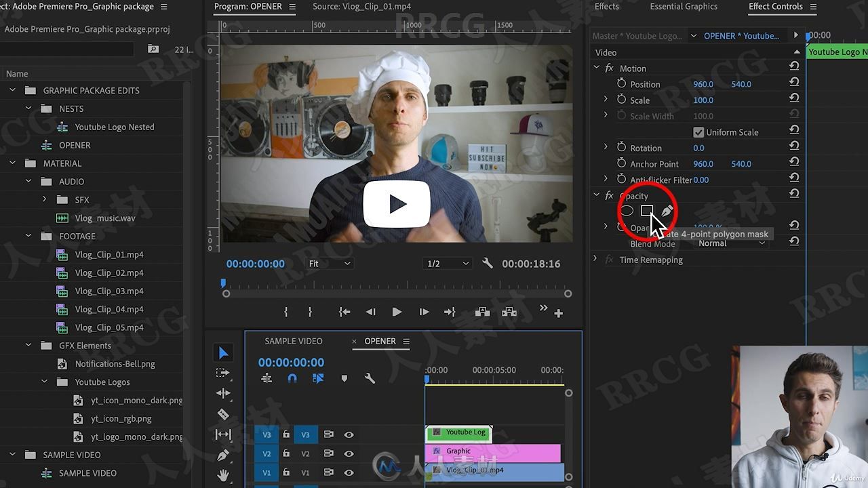Viewport: 868px width, 488px height.
Task: Select Notifications-Bell.png item
Action: pyautogui.click(x=115, y=364)
